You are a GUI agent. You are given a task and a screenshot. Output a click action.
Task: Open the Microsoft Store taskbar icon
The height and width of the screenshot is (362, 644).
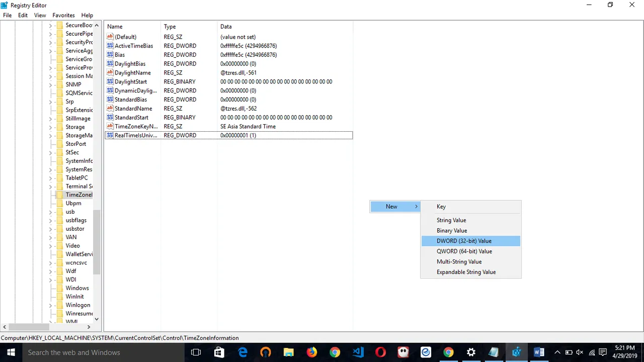[x=219, y=352]
